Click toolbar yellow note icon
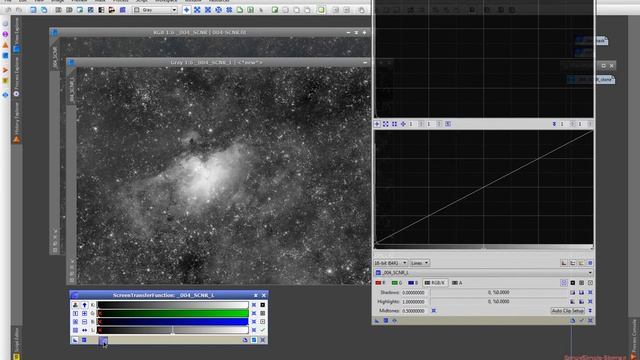 coord(321,9)
